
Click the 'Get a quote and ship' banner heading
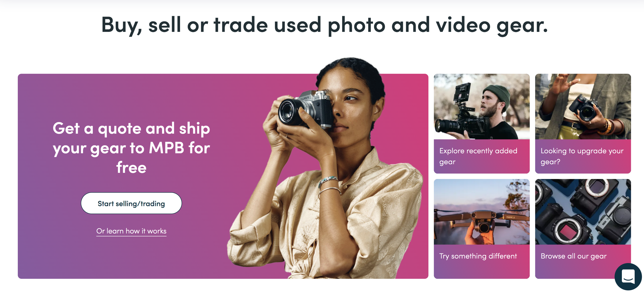pos(131,148)
